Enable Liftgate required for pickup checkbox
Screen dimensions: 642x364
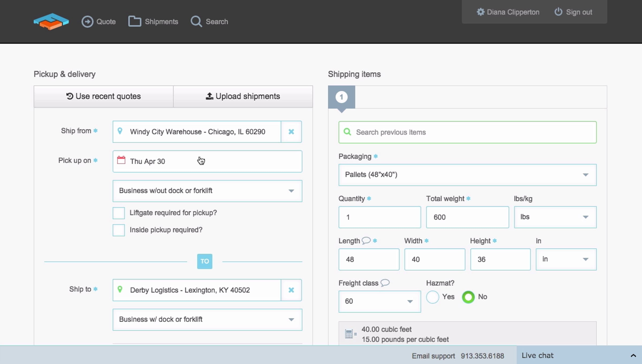pos(119,213)
